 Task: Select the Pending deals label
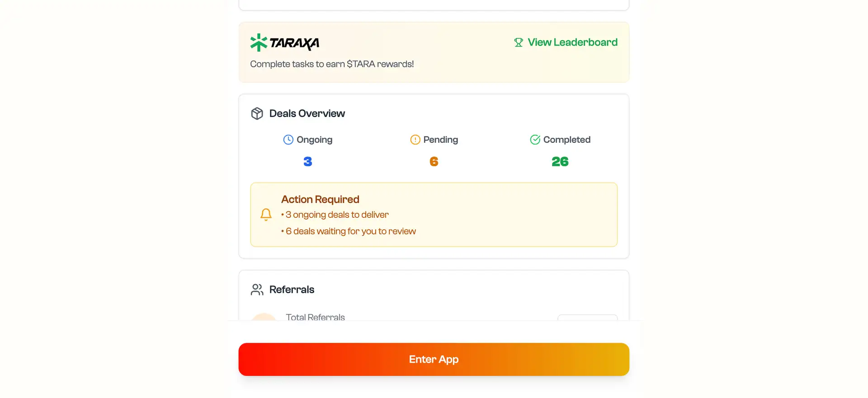tap(440, 140)
